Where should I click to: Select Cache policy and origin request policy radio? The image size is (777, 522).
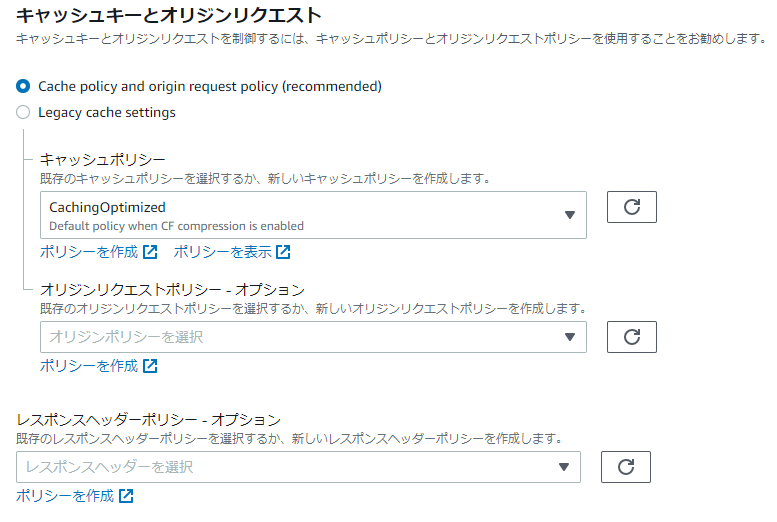pyautogui.click(x=23, y=87)
